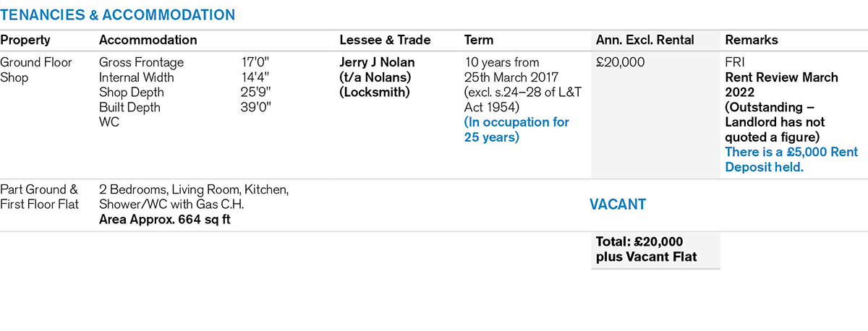The width and height of the screenshot is (868, 331).
Task: Click the (Locksmith) trade text
Action: (375, 93)
